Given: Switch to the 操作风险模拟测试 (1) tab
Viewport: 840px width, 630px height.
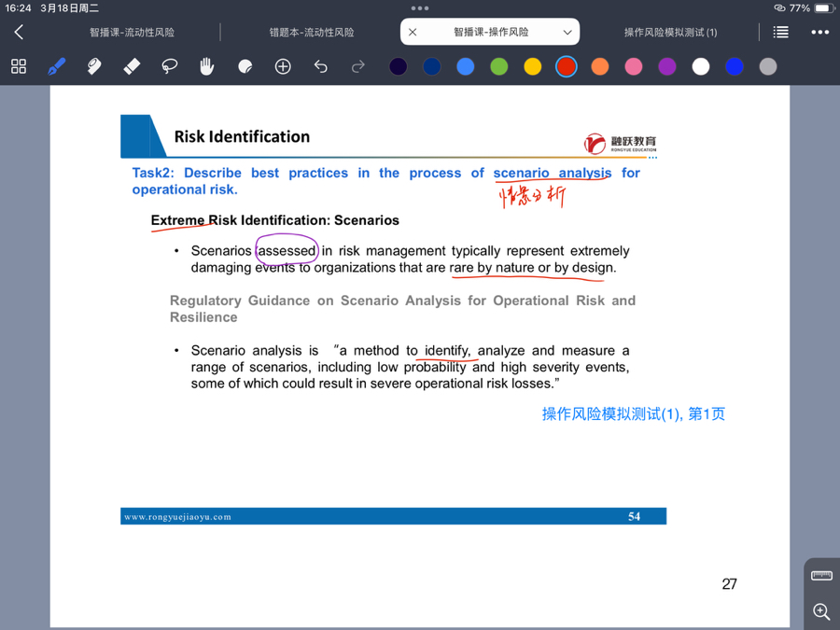Looking at the screenshot, I should pyautogui.click(x=670, y=32).
